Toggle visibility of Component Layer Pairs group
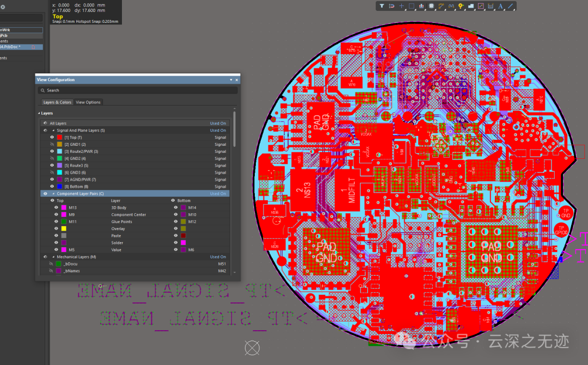 45,194
